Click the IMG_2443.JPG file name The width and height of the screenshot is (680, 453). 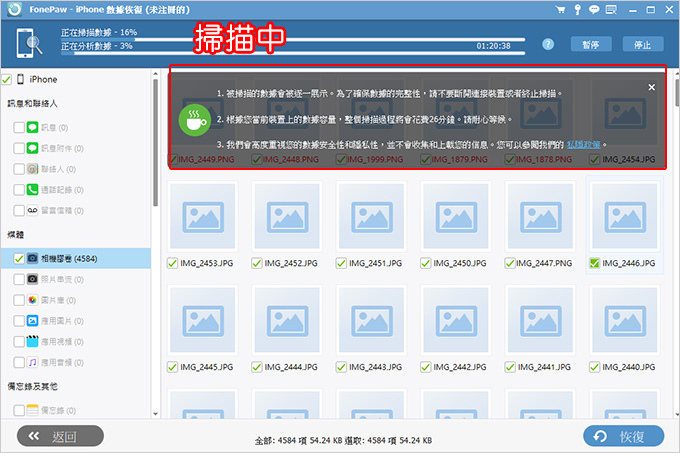[376, 367]
